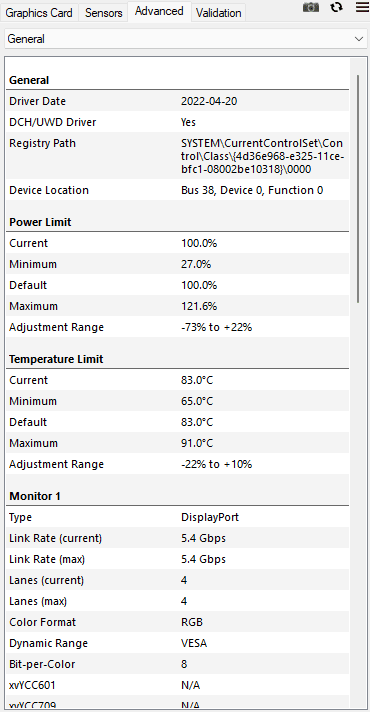Click the Temperature Limit Maximum value

click(x=197, y=443)
